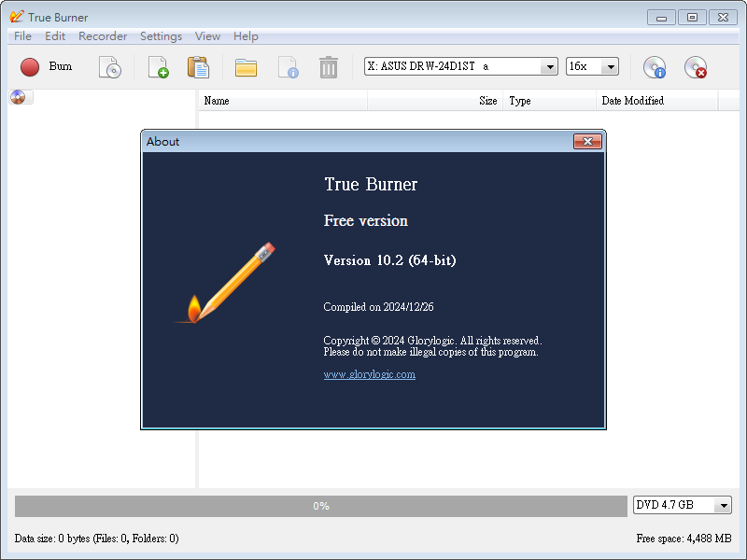Close the About dialog
The height and width of the screenshot is (560, 747).
586,142
